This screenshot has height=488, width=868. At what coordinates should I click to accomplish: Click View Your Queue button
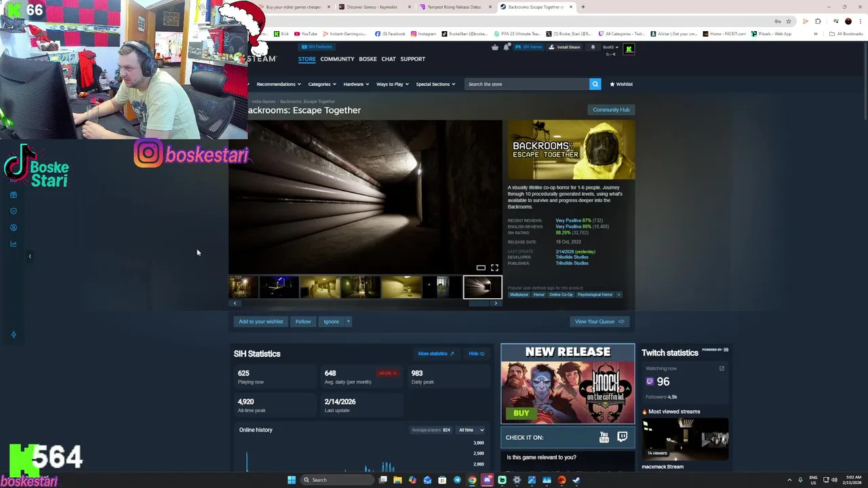pos(599,322)
